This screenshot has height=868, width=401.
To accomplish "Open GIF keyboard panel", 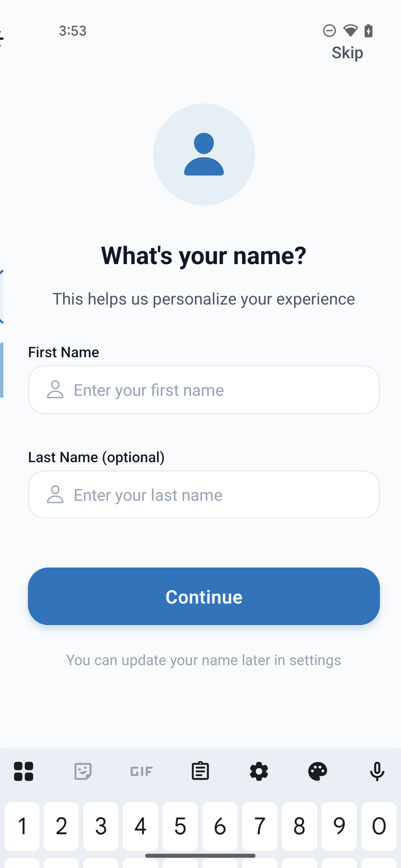I will (141, 772).
